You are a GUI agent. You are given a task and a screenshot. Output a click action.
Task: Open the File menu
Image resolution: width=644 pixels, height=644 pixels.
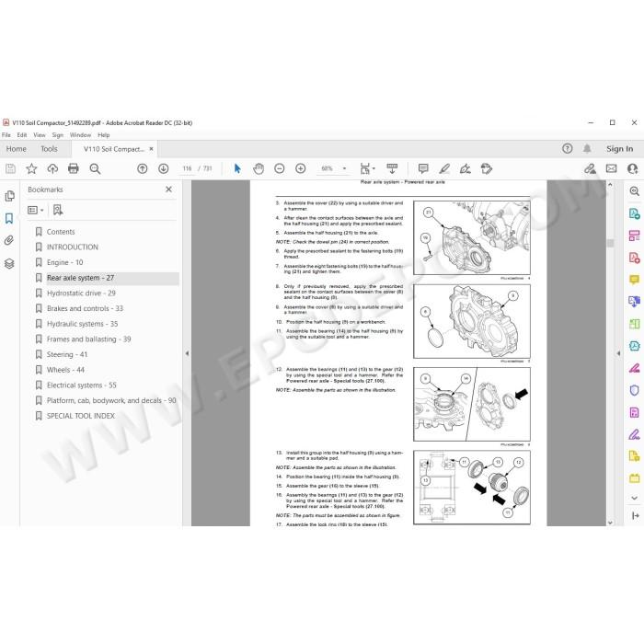point(6,134)
